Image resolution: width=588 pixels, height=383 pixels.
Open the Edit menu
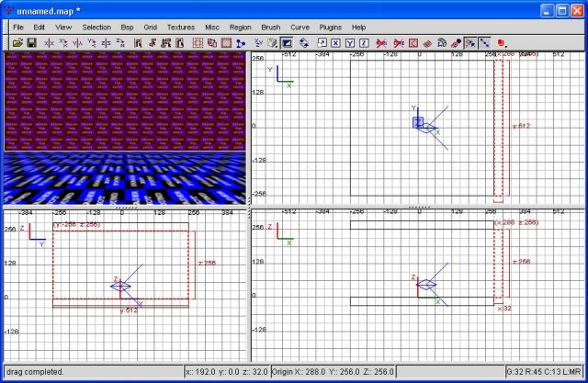[x=39, y=28]
